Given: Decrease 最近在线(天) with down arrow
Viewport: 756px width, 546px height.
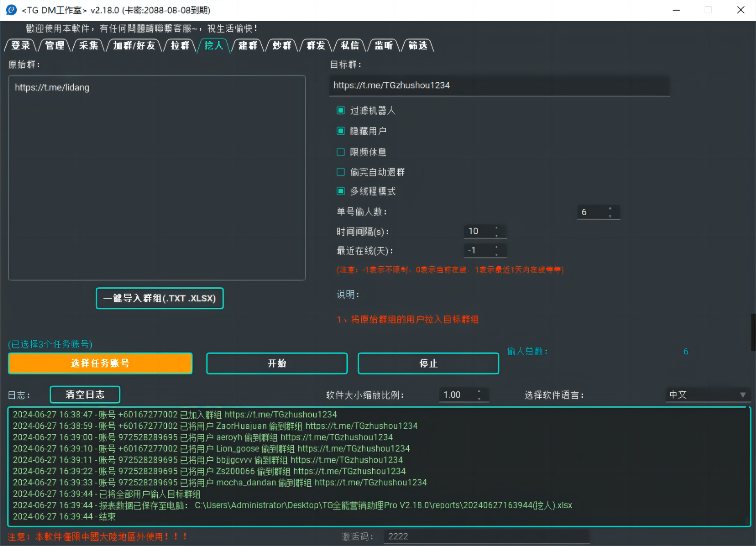Looking at the screenshot, I should (497, 254).
